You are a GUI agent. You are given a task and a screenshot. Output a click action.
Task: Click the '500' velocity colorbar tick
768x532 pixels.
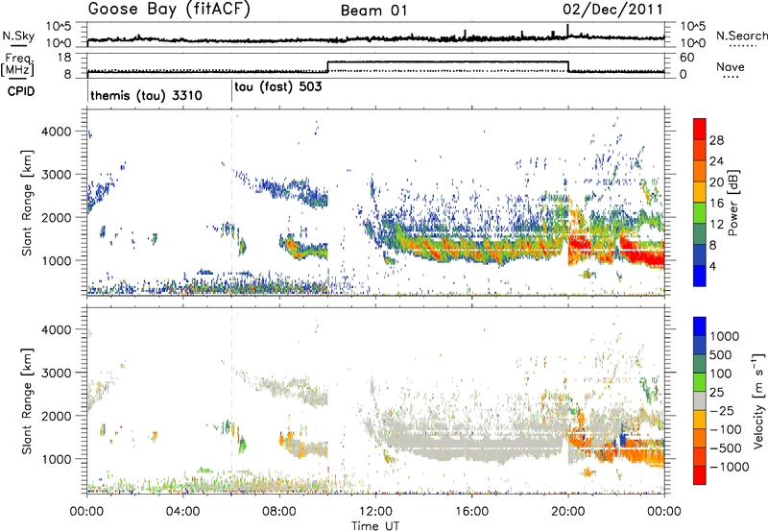pyautogui.click(x=721, y=355)
